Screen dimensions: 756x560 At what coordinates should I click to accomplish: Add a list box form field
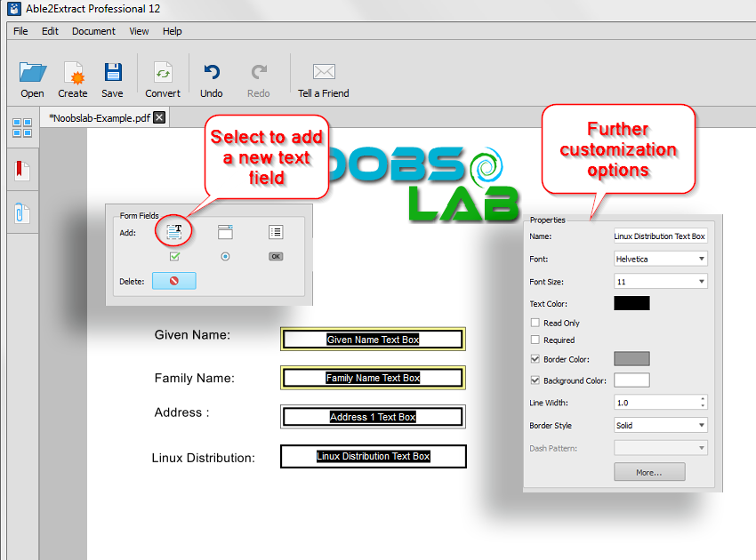tap(275, 231)
